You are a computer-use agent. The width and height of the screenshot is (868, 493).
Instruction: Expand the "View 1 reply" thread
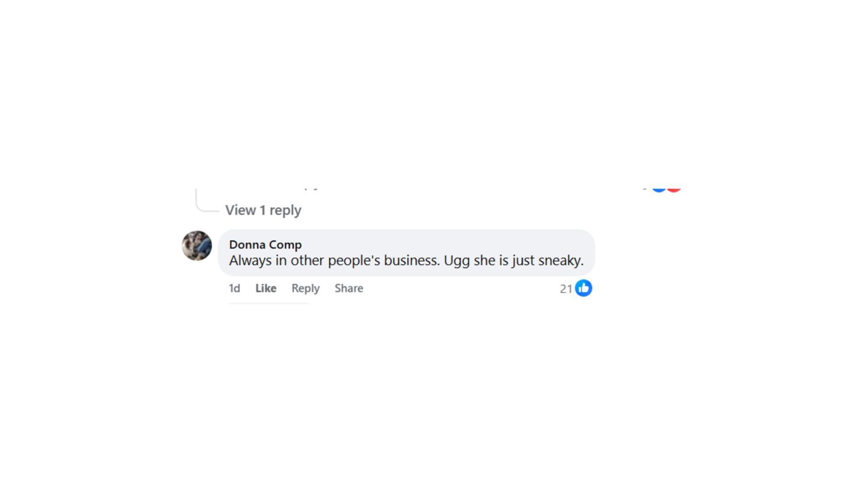point(263,210)
